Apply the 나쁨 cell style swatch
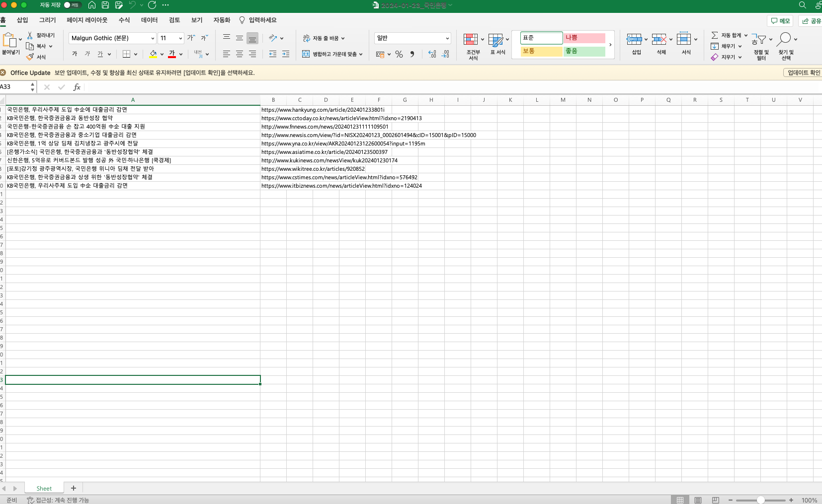Image resolution: width=822 pixels, height=504 pixels. tap(584, 38)
